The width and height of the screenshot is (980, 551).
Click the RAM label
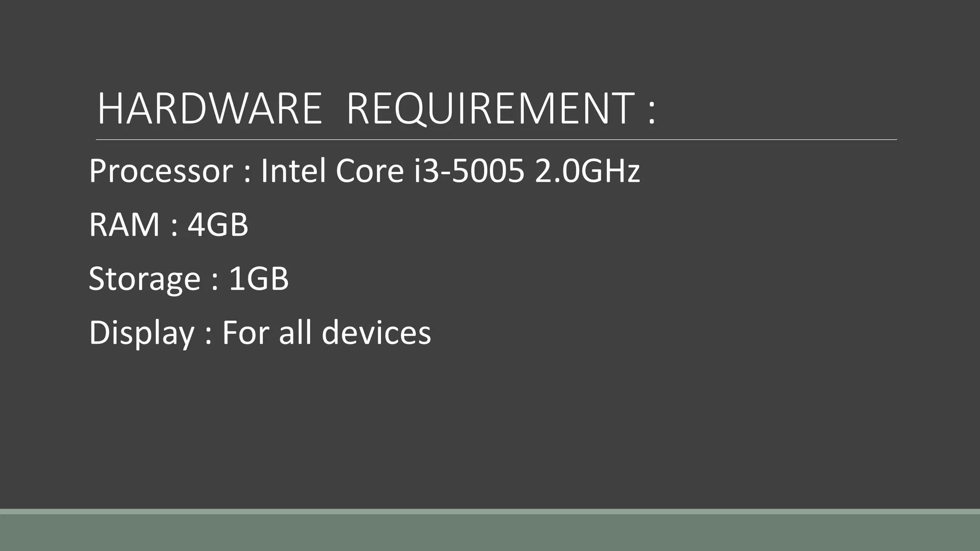[124, 225]
